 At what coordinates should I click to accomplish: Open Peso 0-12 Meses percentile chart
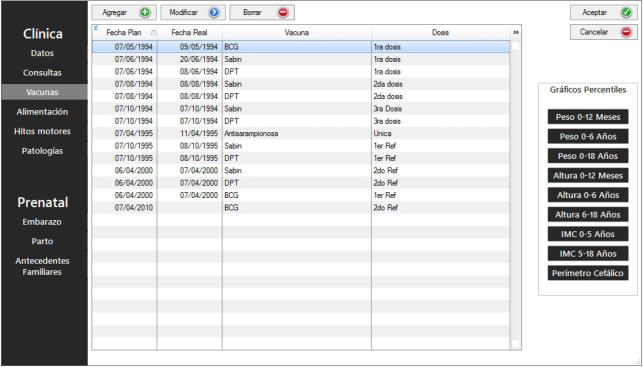coord(588,117)
